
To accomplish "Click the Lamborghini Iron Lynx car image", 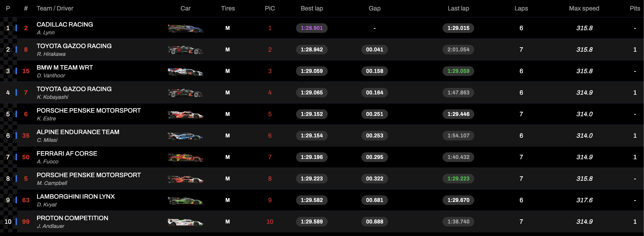I will (185, 200).
